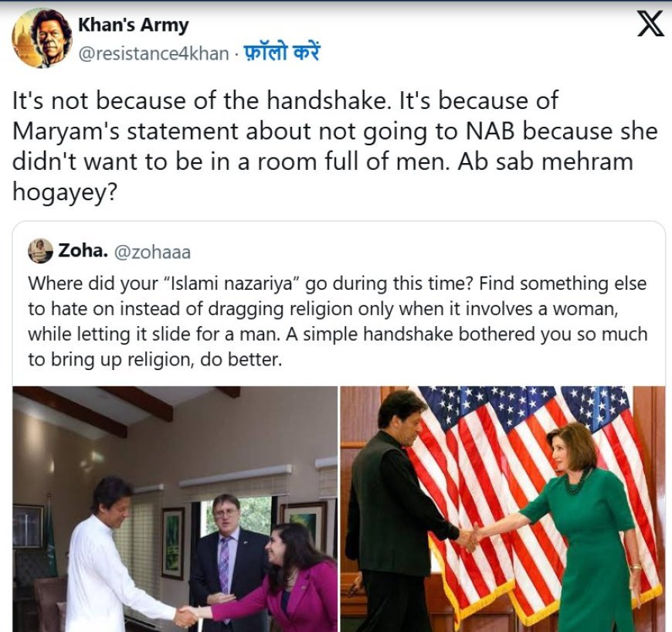672x632 pixels.
Task: Select main tweet text about Maryam's statement
Action: coord(335,146)
